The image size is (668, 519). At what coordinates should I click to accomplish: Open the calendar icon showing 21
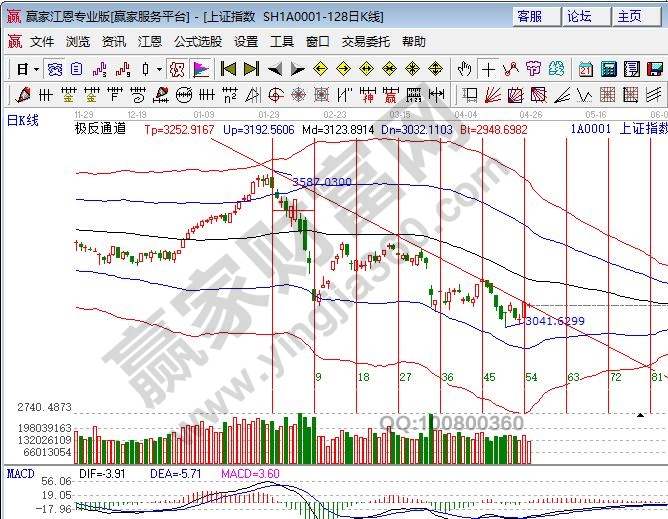pyautogui.click(x=584, y=69)
